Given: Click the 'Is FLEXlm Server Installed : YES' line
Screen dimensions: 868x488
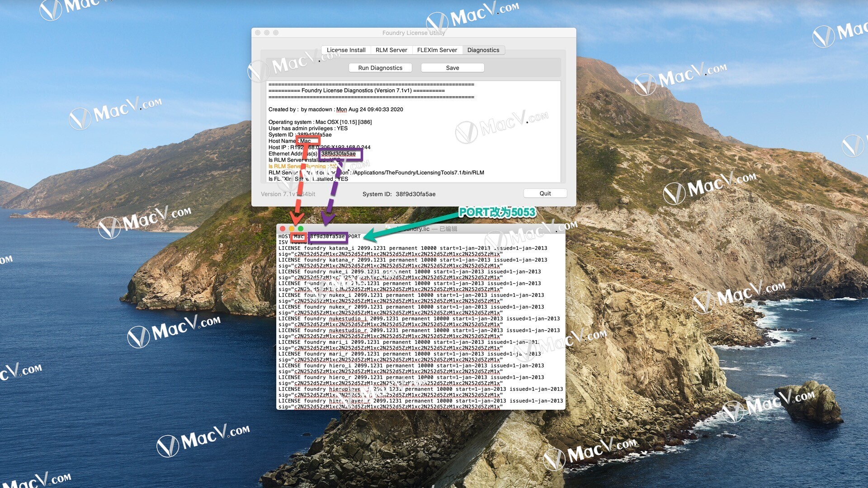Looking at the screenshot, I should (308, 179).
